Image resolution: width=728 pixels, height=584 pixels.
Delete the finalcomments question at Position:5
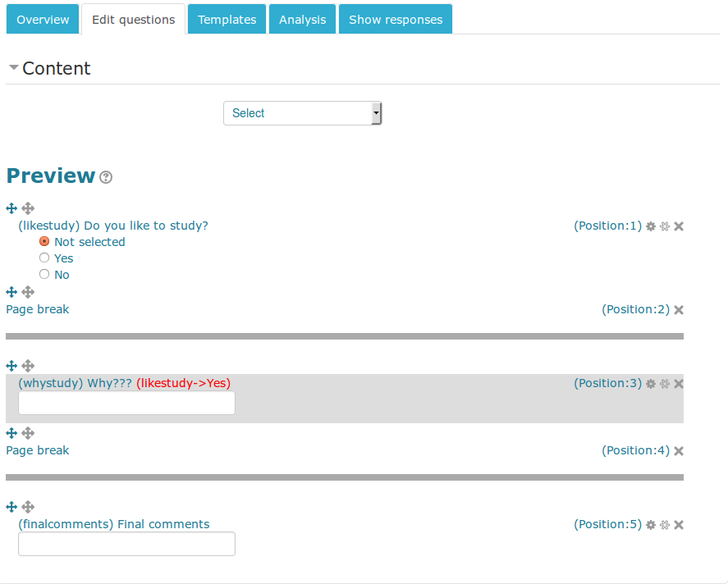tap(679, 525)
